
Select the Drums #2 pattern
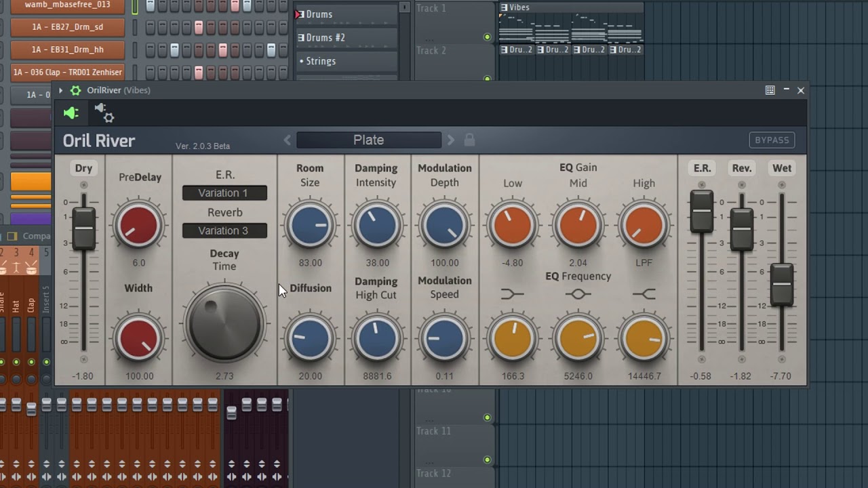coord(347,38)
